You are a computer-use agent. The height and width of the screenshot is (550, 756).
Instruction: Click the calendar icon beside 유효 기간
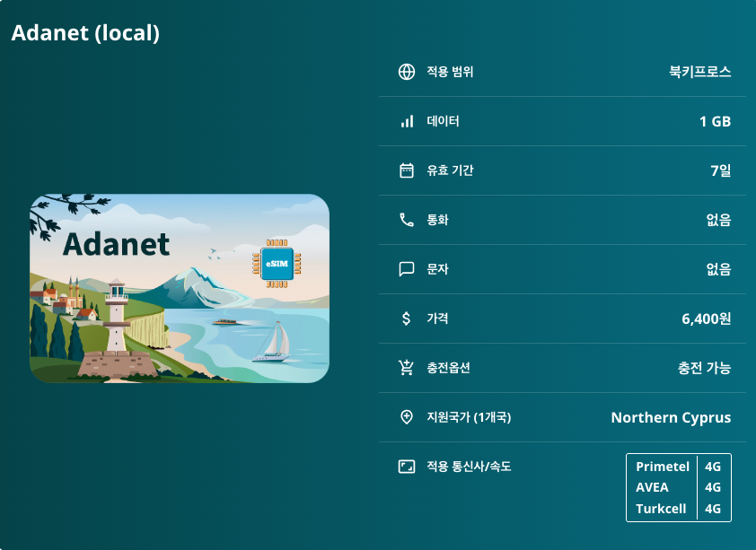407,170
